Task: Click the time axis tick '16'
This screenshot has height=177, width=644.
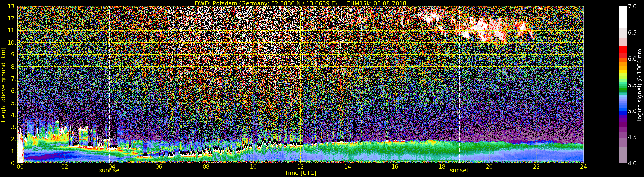Action: tap(395, 166)
